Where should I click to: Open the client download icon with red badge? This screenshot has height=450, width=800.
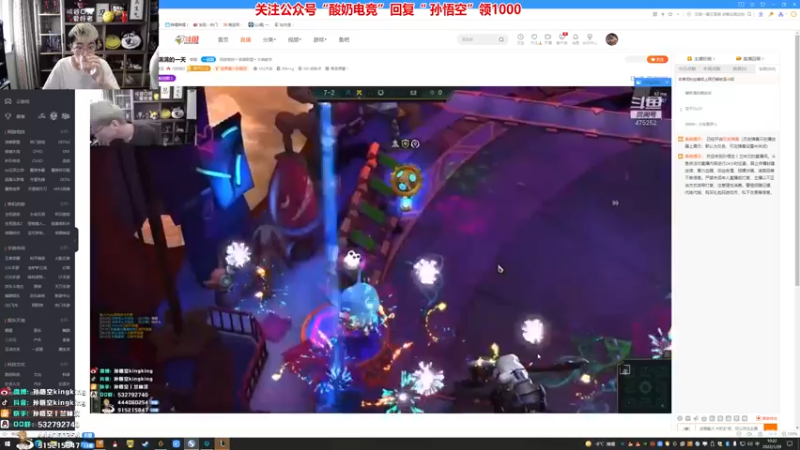coord(562,39)
